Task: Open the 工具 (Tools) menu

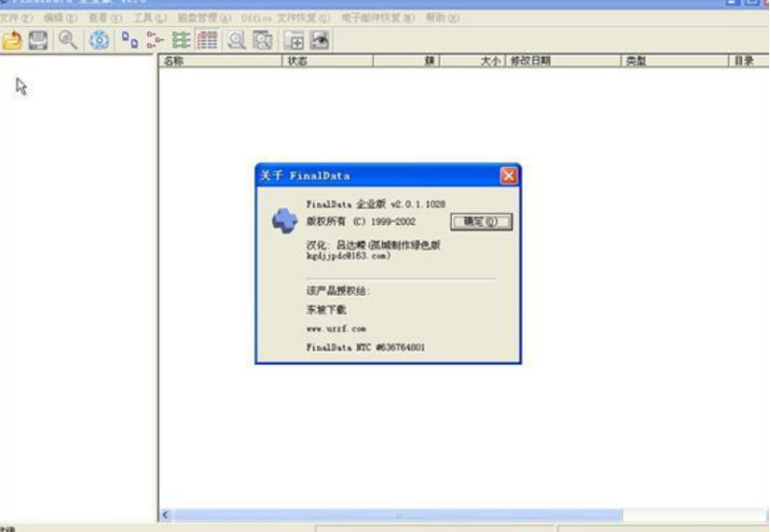Action: (150, 18)
